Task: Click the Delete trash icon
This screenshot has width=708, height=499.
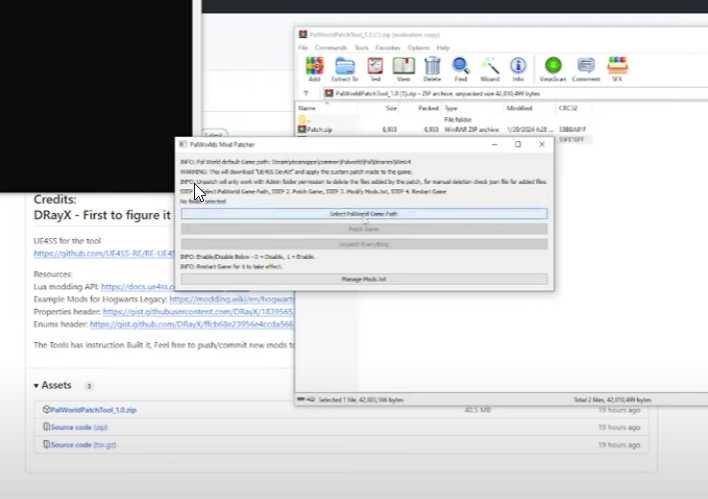Action: (x=432, y=68)
